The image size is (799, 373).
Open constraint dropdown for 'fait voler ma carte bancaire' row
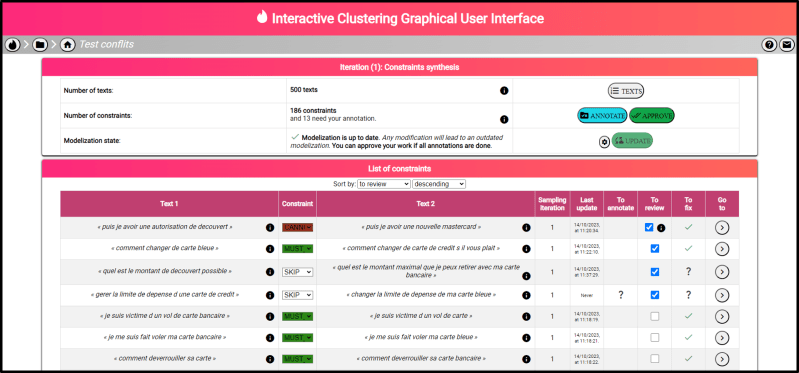(298, 338)
